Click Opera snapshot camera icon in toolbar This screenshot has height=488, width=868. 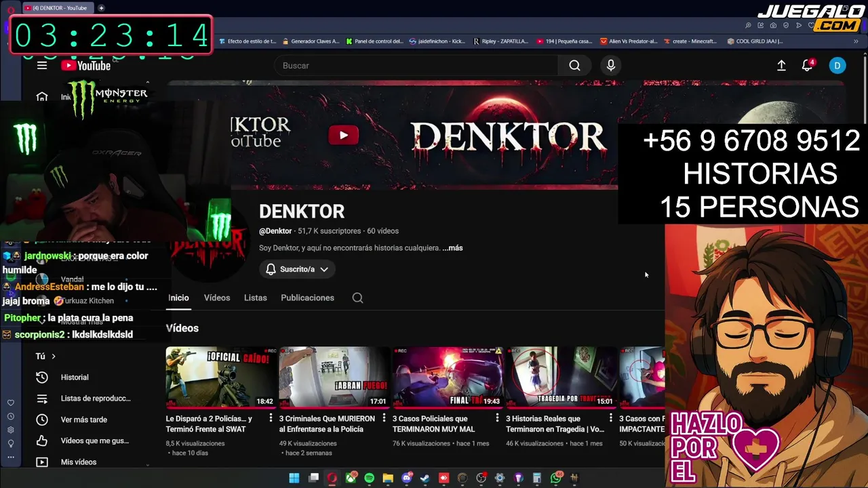pos(773,25)
